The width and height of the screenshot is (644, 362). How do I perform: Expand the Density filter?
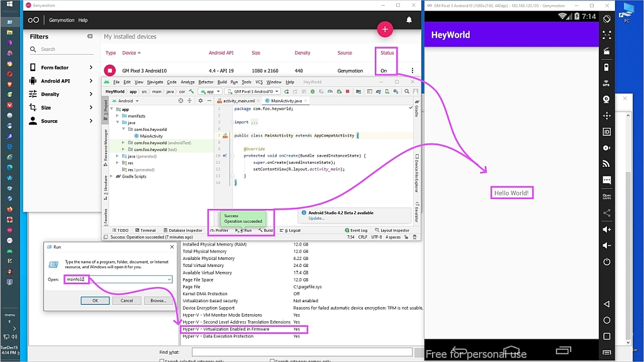[91, 94]
